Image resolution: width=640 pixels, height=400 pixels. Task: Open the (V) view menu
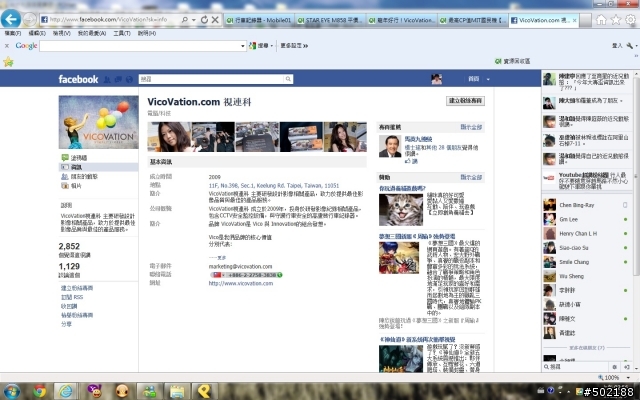61,33
